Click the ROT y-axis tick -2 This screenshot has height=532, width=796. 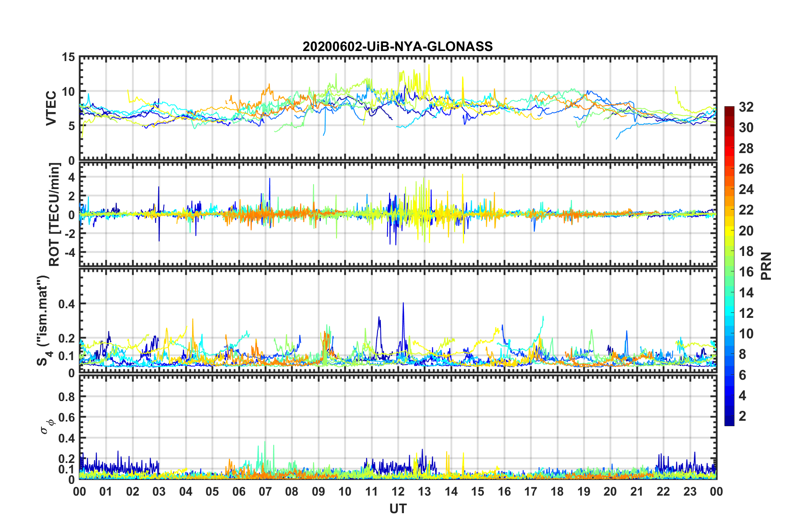click(x=69, y=234)
